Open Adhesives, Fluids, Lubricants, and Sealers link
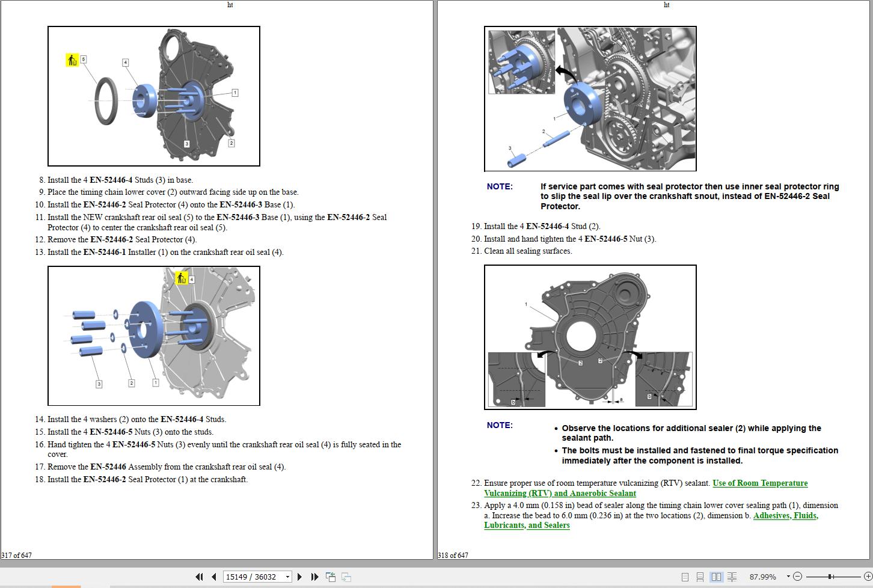The width and height of the screenshot is (873, 588). (785, 516)
